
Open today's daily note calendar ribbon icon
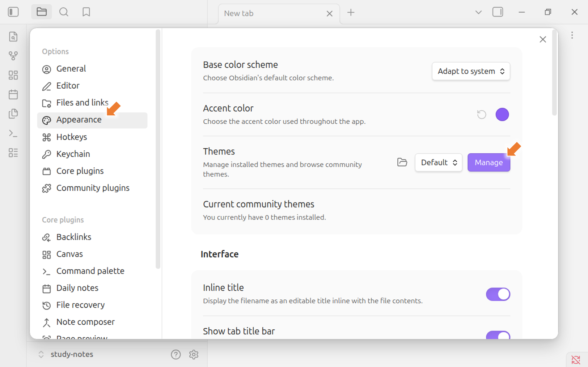point(13,94)
